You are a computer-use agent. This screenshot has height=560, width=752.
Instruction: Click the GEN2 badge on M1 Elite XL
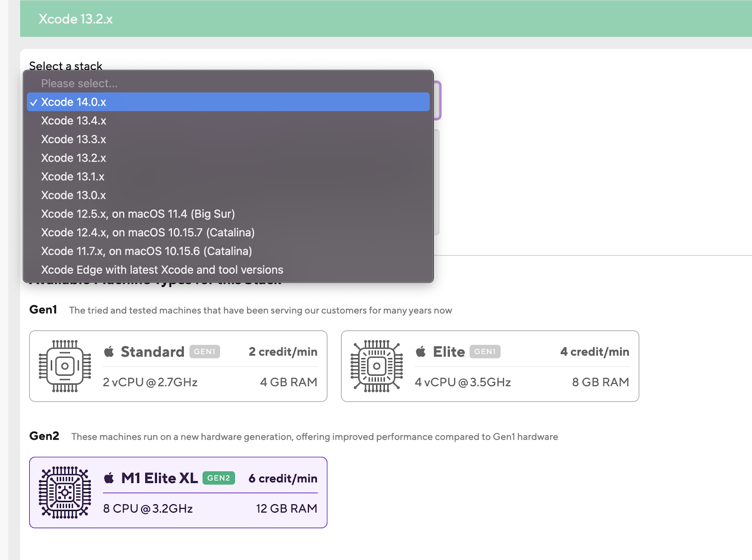point(219,478)
